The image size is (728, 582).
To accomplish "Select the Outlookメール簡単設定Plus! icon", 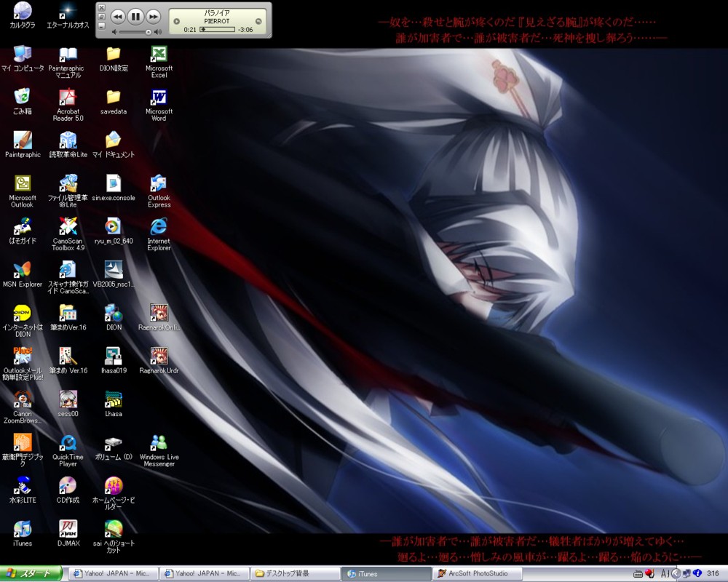I will 23,364.
